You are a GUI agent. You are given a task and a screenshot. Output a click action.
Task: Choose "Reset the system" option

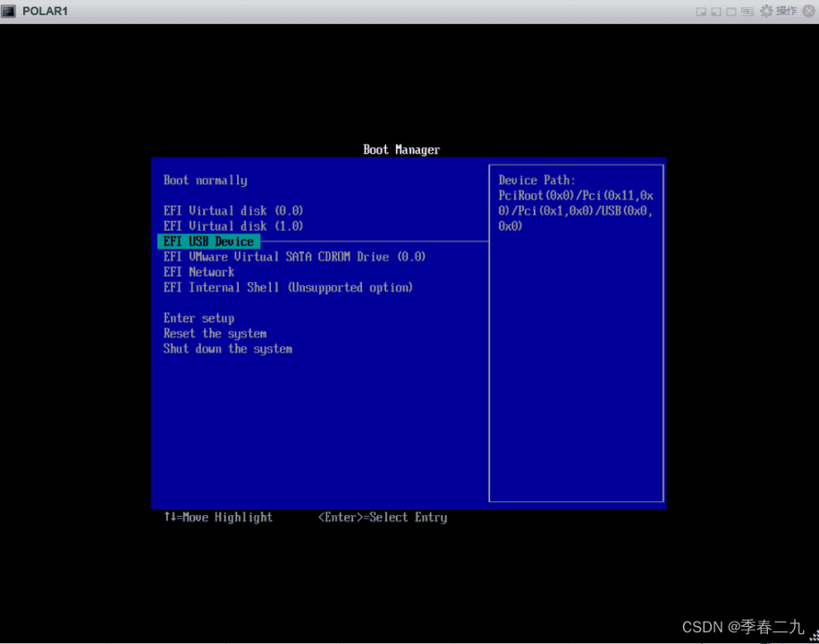[215, 334]
